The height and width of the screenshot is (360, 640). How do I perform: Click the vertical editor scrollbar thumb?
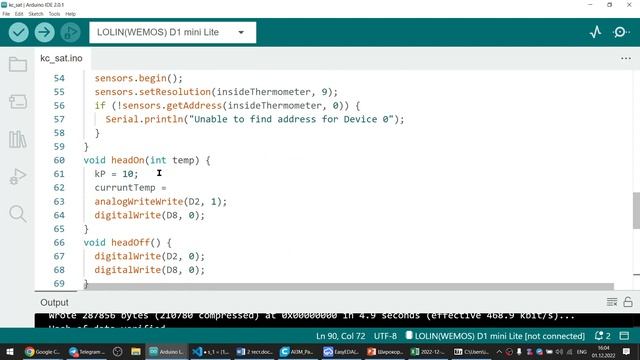coord(636,210)
